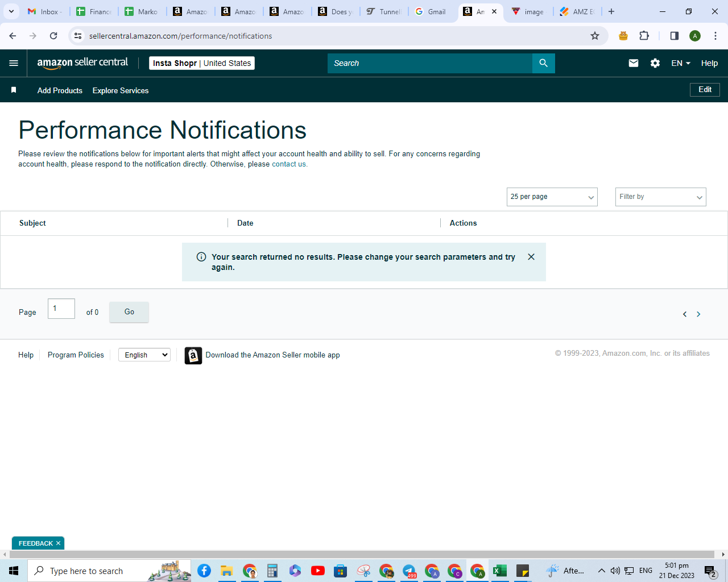Switch to the Finance sheet tab
Screen dimensions: 728x582
pos(94,11)
